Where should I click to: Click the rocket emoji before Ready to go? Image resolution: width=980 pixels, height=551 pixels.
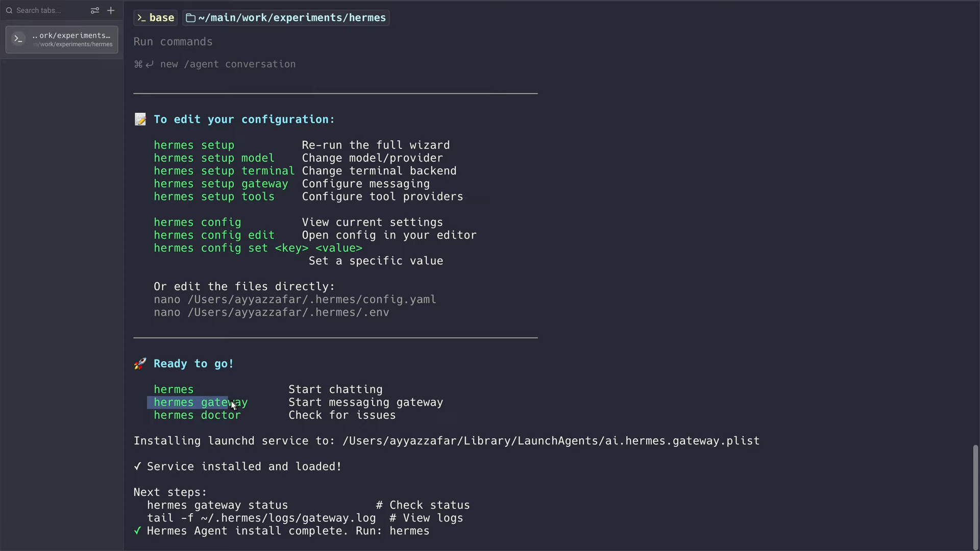coord(140,364)
